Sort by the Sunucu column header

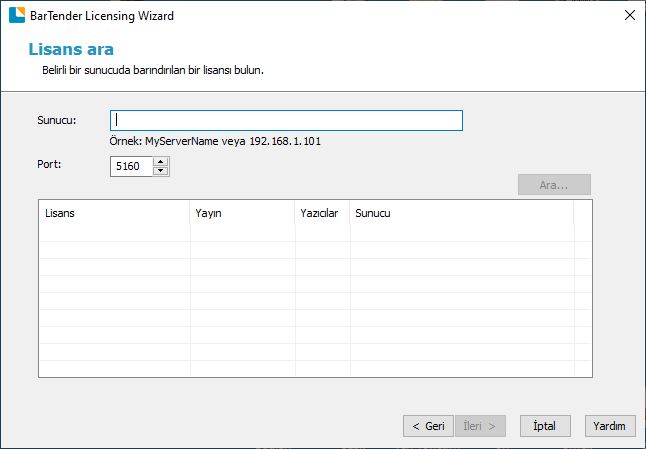coord(462,213)
